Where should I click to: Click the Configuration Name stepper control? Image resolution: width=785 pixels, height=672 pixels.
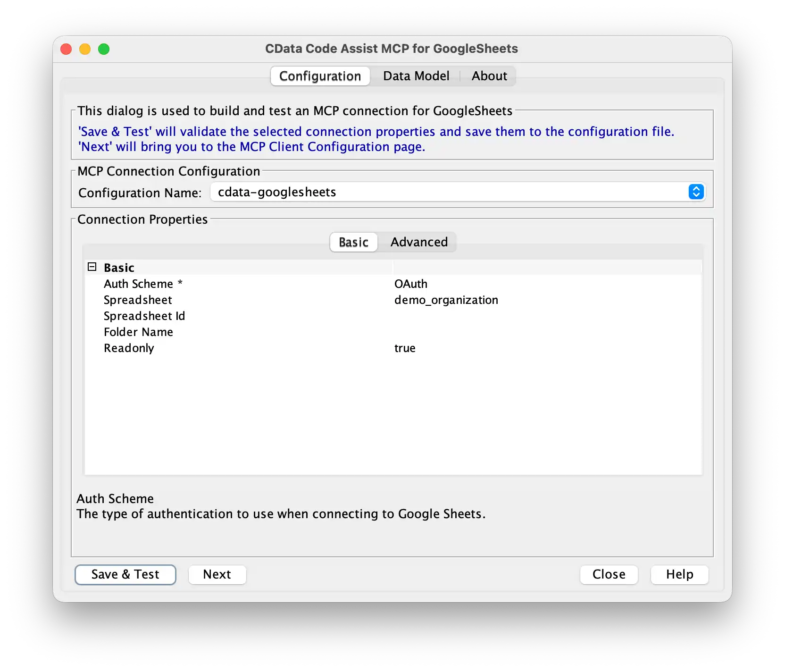(695, 192)
